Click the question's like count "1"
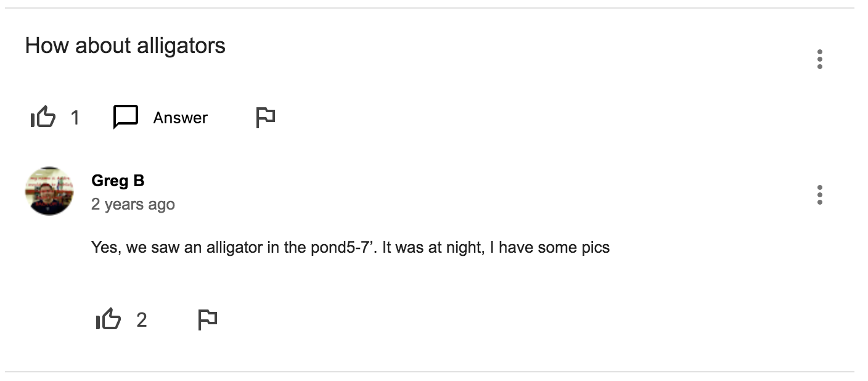The height and width of the screenshot is (381, 868). pyautogui.click(x=75, y=117)
